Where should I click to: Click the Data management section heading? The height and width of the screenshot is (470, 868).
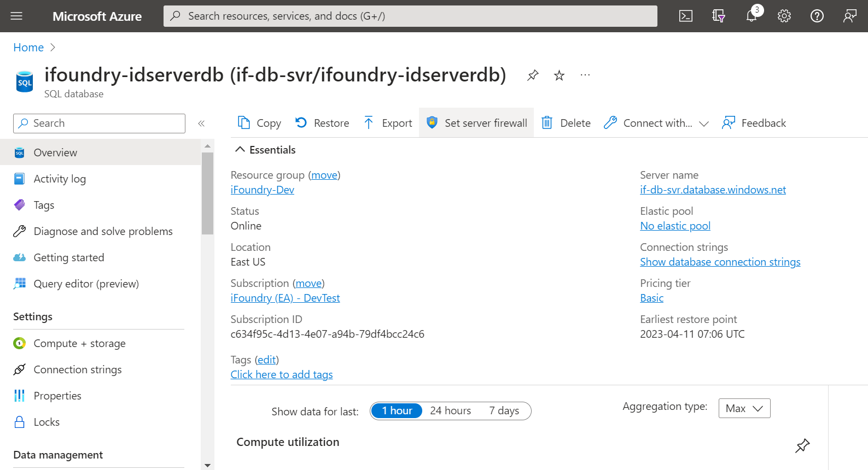click(58, 455)
